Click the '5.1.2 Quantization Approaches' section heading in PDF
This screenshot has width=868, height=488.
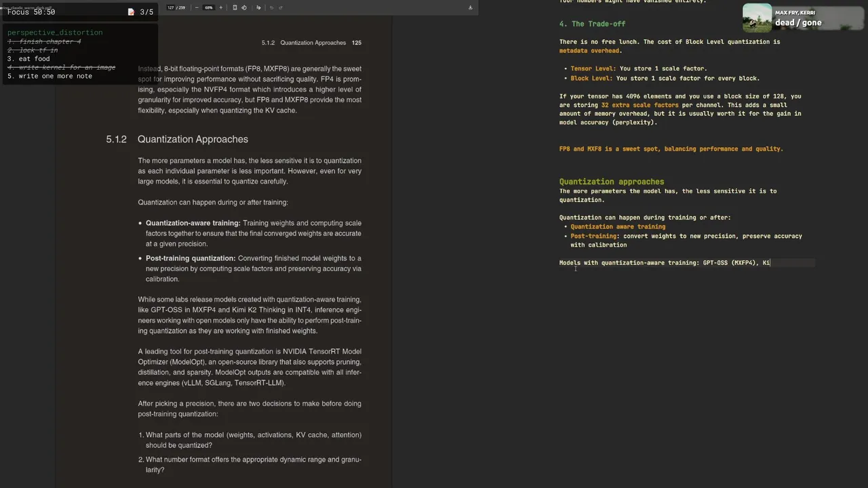(x=177, y=139)
